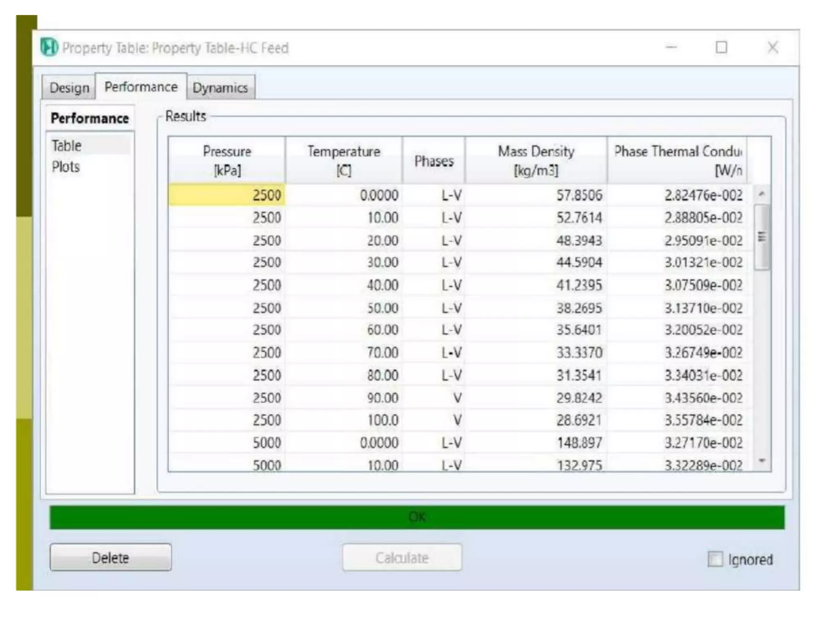
Task: Toggle the Ignored checkbox
Action: pyautogui.click(x=715, y=559)
